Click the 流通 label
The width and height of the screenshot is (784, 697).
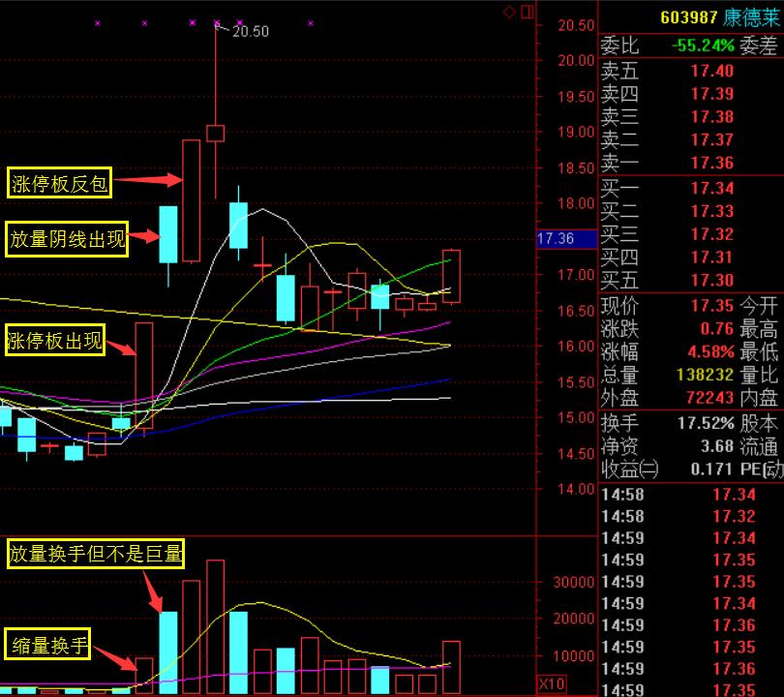(x=759, y=446)
